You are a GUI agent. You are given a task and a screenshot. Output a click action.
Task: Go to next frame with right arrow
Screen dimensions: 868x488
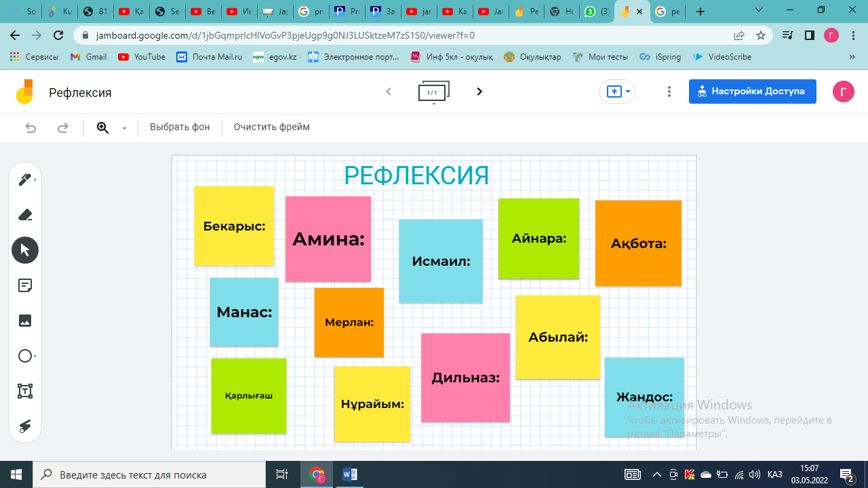[x=479, y=91]
